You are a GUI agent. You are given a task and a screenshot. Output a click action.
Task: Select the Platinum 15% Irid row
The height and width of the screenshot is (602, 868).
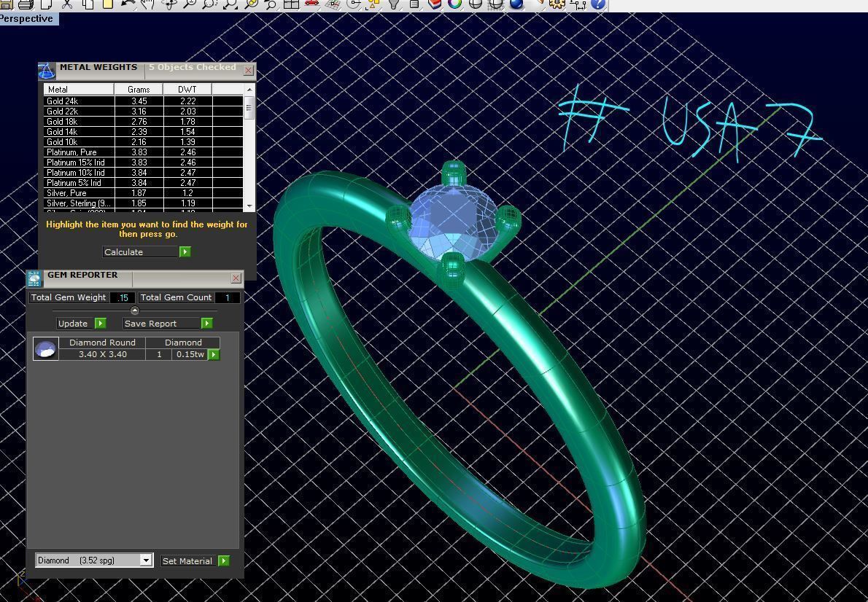pos(144,162)
